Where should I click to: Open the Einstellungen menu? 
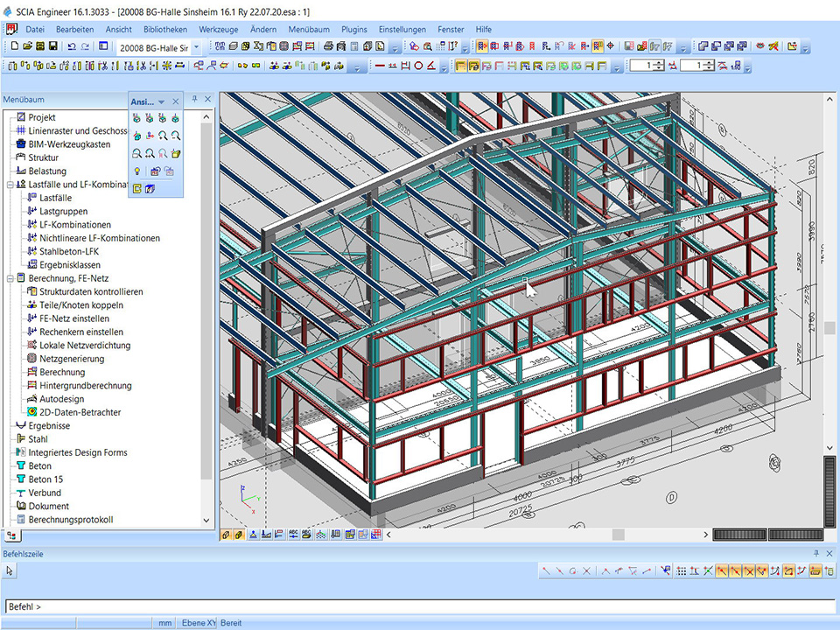click(x=402, y=29)
